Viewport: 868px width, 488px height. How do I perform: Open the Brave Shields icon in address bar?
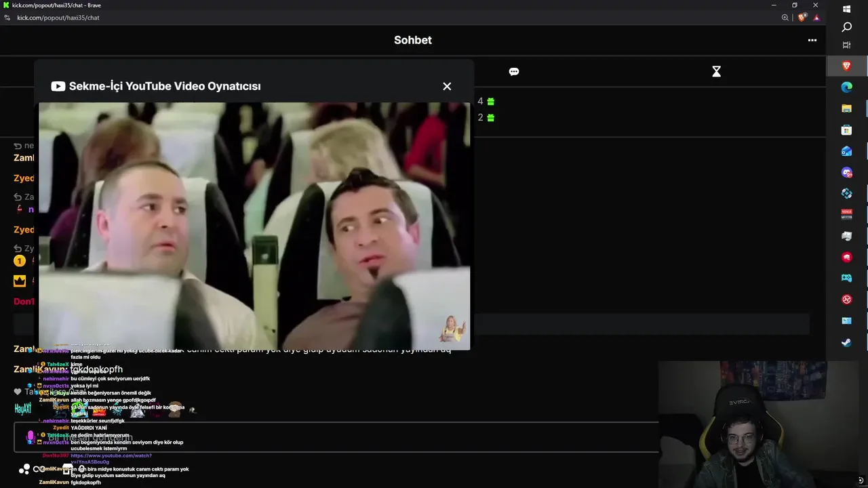click(x=802, y=18)
